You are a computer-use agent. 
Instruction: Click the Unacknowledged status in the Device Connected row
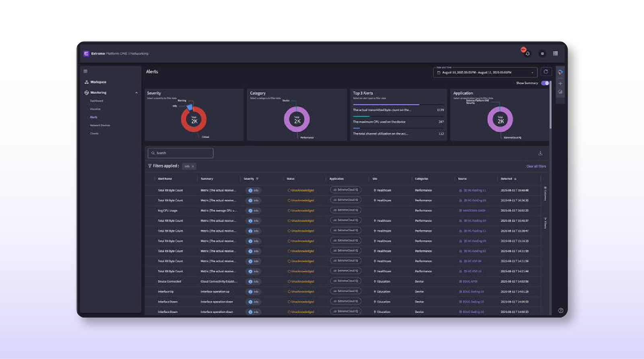click(x=301, y=281)
